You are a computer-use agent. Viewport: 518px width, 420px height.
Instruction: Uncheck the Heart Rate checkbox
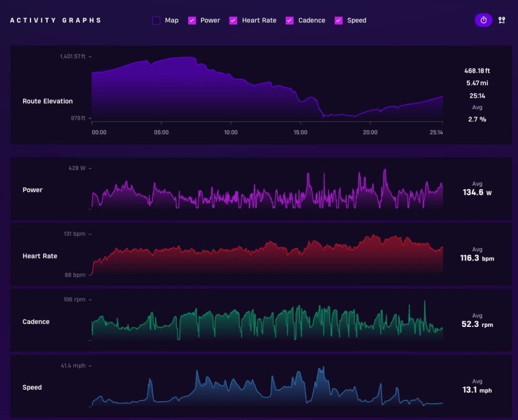(233, 20)
